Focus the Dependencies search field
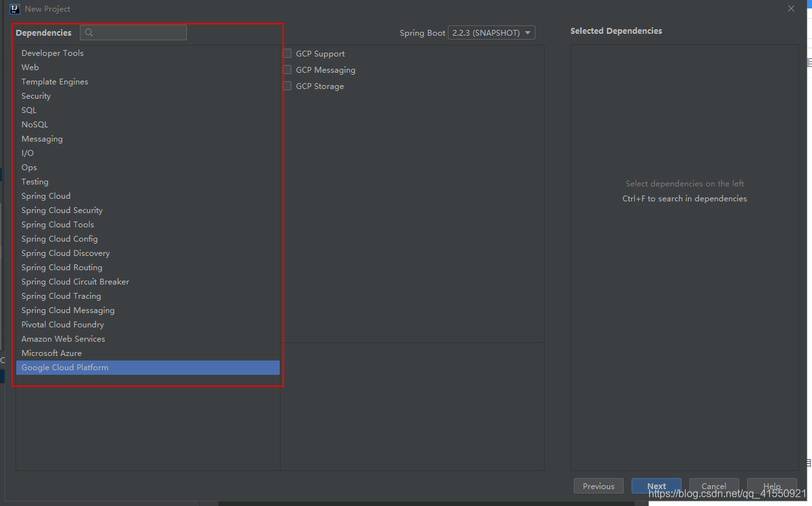This screenshot has width=812, height=506. [133, 32]
